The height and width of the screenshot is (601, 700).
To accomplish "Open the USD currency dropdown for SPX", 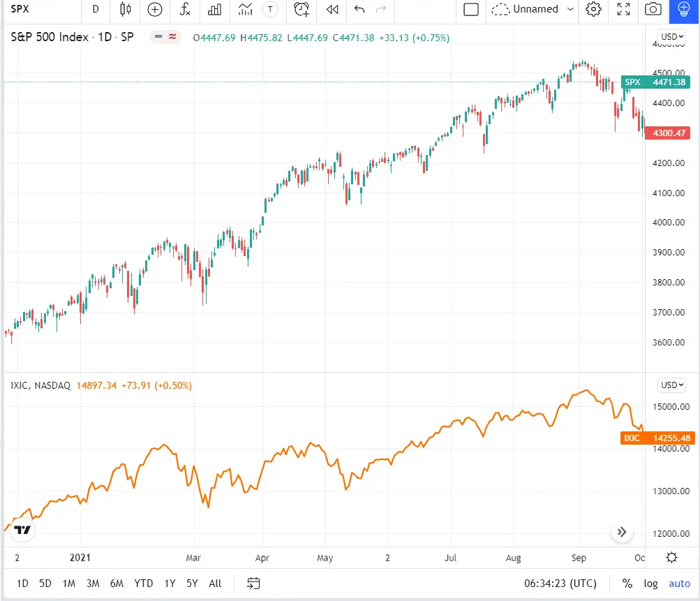I will tap(672, 36).
